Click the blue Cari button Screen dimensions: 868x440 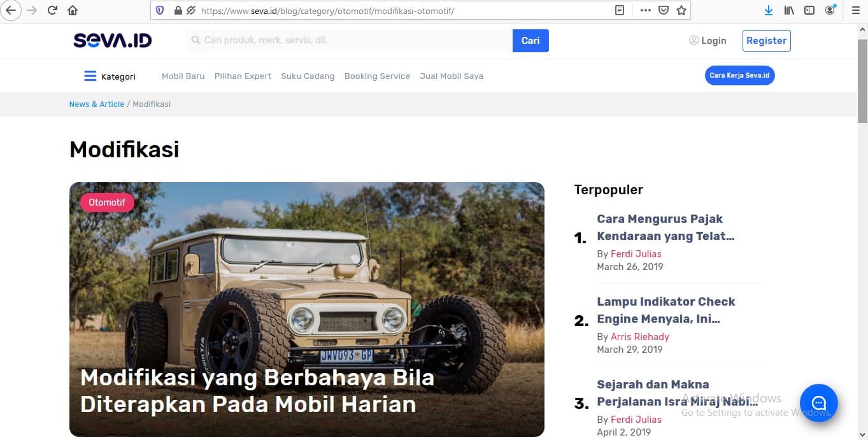(530, 40)
